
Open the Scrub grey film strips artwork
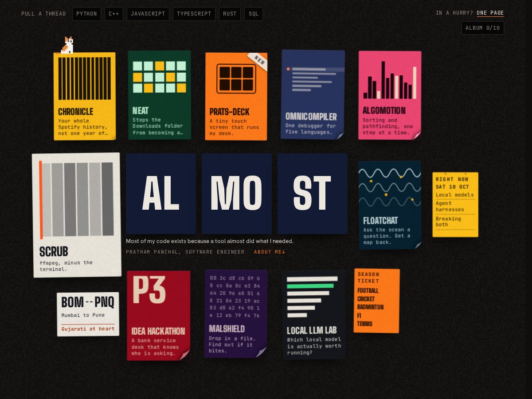[x=77, y=199]
